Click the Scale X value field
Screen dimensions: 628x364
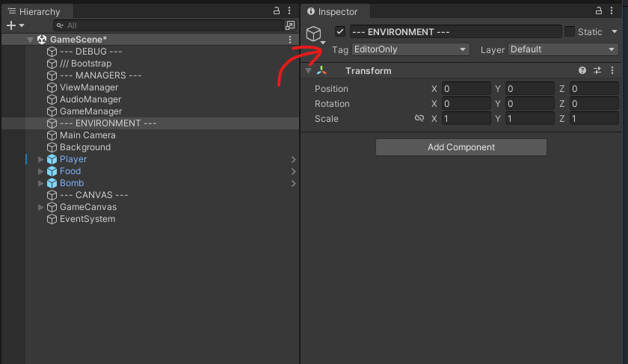467,119
